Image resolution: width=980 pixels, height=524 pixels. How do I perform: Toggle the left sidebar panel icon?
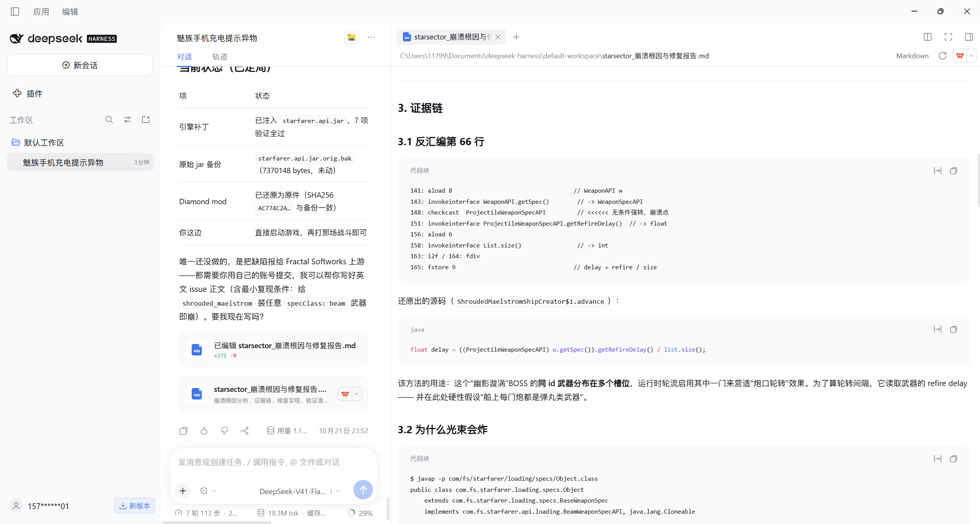(x=15, y=11)
